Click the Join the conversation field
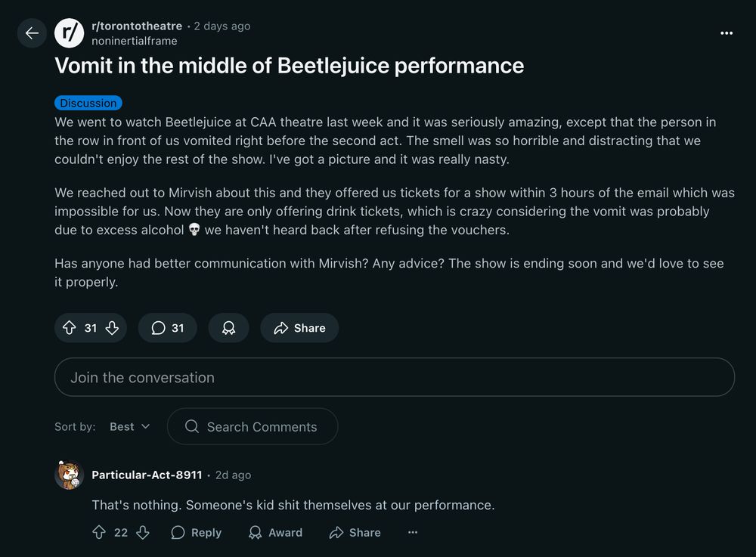The width and height of the screenshot is (756, 557). click(x=394, y=377)
